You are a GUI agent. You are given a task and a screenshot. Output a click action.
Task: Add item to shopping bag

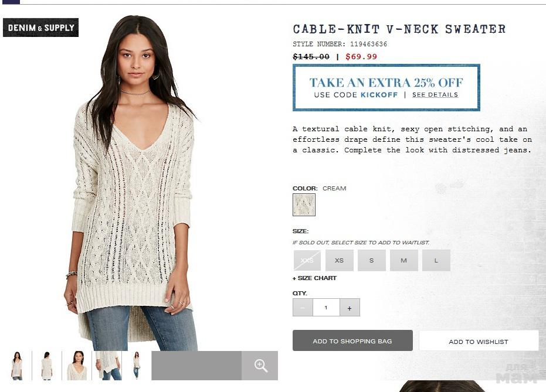point(352,341)
